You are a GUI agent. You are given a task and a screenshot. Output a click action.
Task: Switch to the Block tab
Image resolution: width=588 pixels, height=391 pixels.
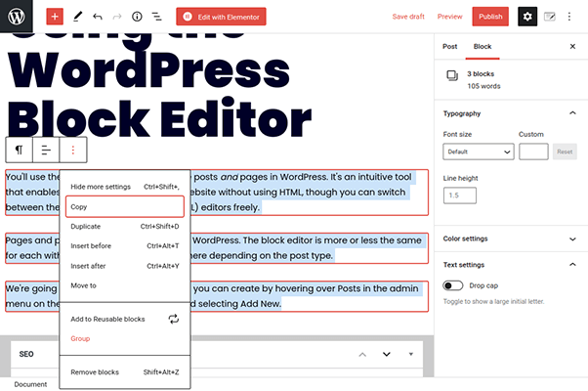pos(483,47)
